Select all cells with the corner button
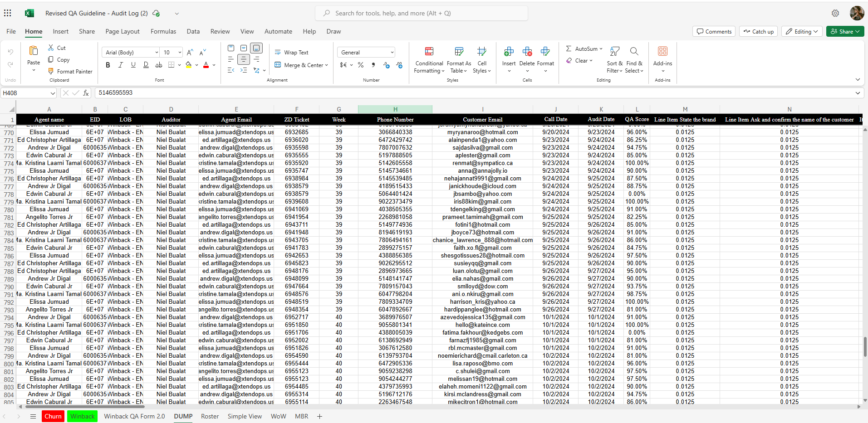The image size is (868, 423). point(12,109)
